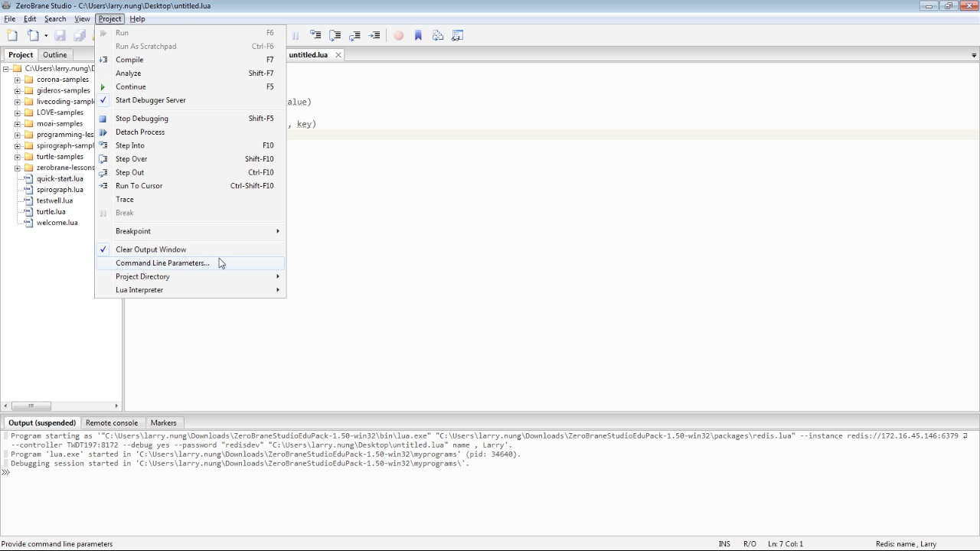
Task: Click the INS indicator in status bar
Action: [724, 544]
